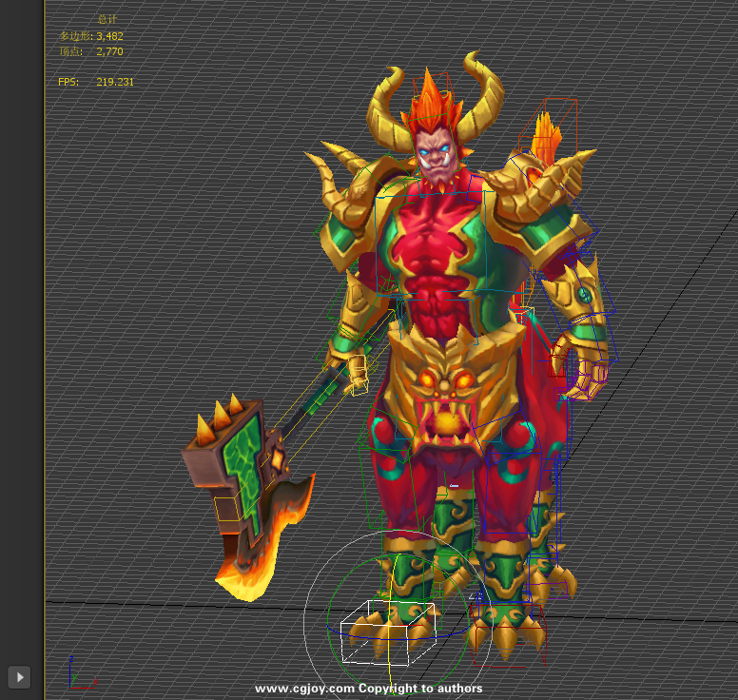Select the white wireframe box helper at foot
Image resolution: width=738 pixels, height=700 pixels.
click(x=388, y=632)
